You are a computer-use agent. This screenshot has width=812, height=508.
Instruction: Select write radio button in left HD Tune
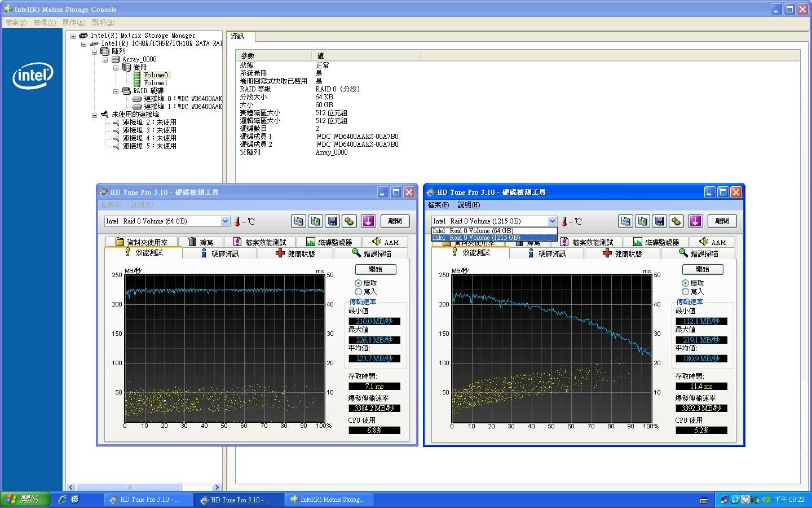click(x=358, y=292)
